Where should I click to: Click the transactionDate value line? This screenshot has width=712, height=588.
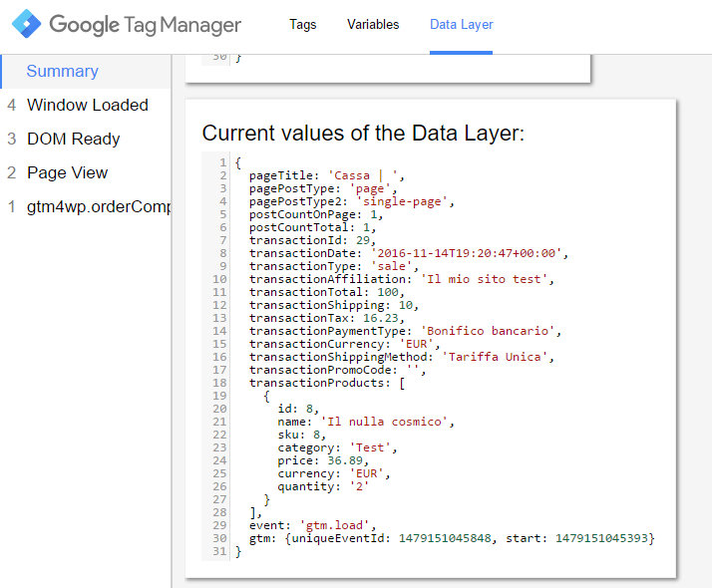point(409,253)
